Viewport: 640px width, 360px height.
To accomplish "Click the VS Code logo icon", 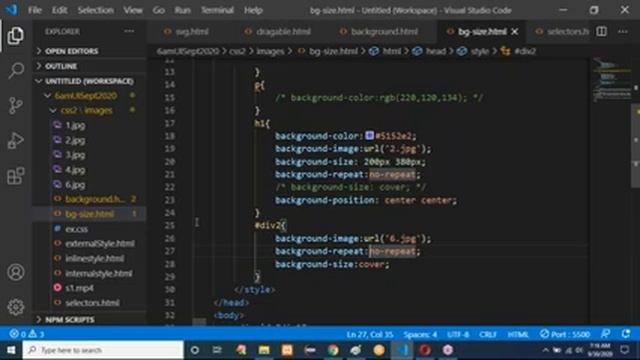I will pyautogui.click(x=11, y=10).
